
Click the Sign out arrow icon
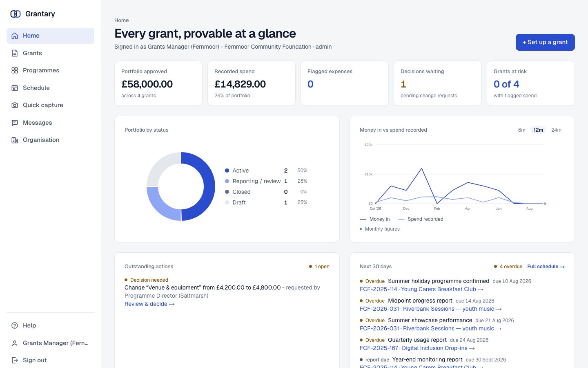pyautogui.click(x=15, y=360)
